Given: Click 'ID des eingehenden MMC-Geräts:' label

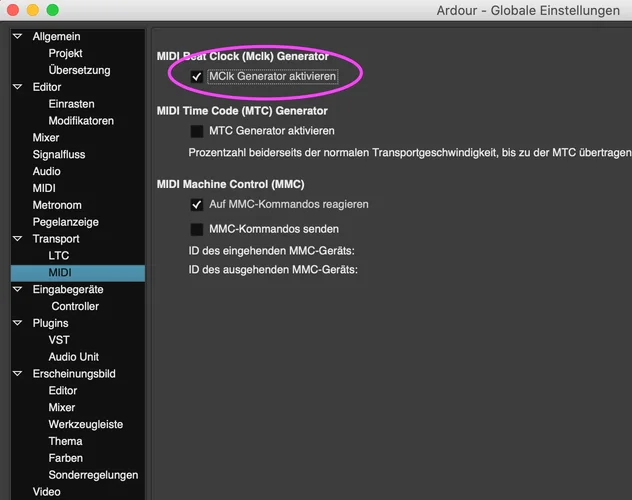Looking at the screenshot, I should [x=271, y=251].
